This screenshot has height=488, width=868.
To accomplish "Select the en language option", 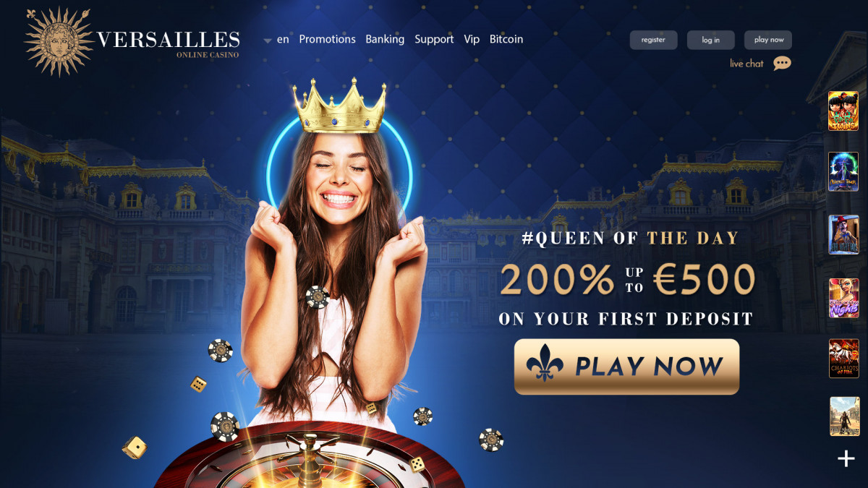I will click(283, 39).
